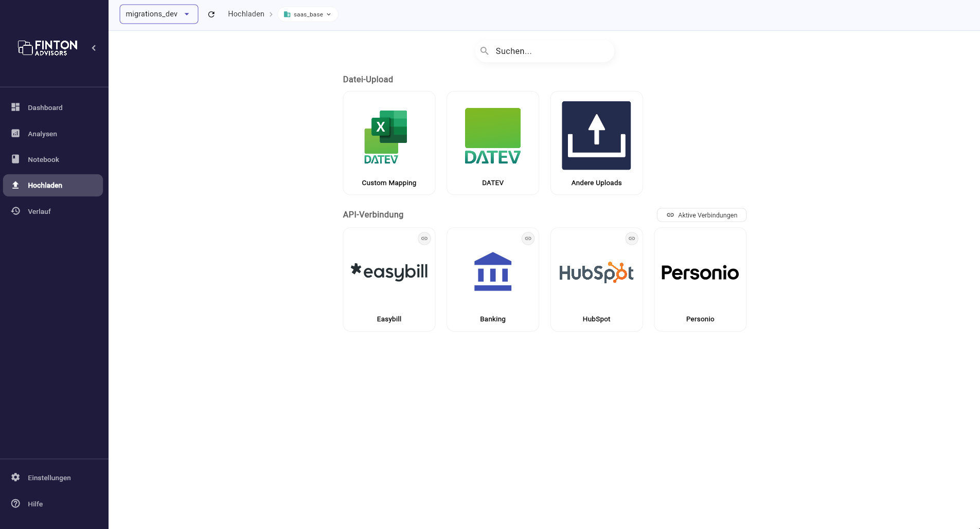Click the Hochladen upload arrow icon

point(15,185)
